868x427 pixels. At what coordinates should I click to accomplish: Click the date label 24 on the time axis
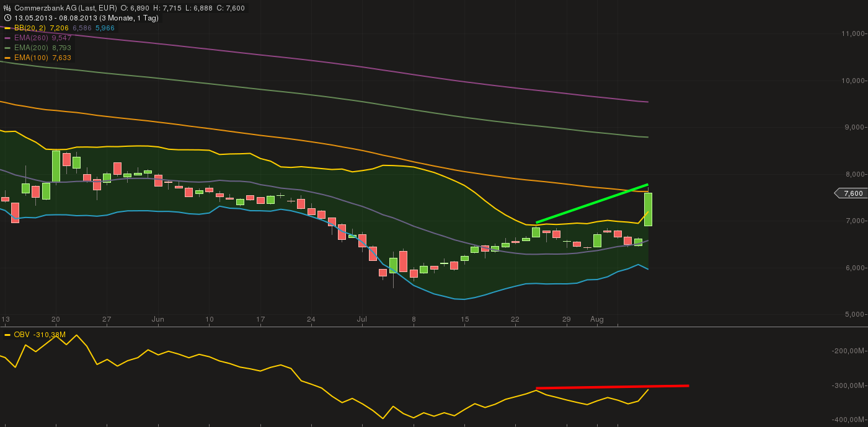[311, 319]
